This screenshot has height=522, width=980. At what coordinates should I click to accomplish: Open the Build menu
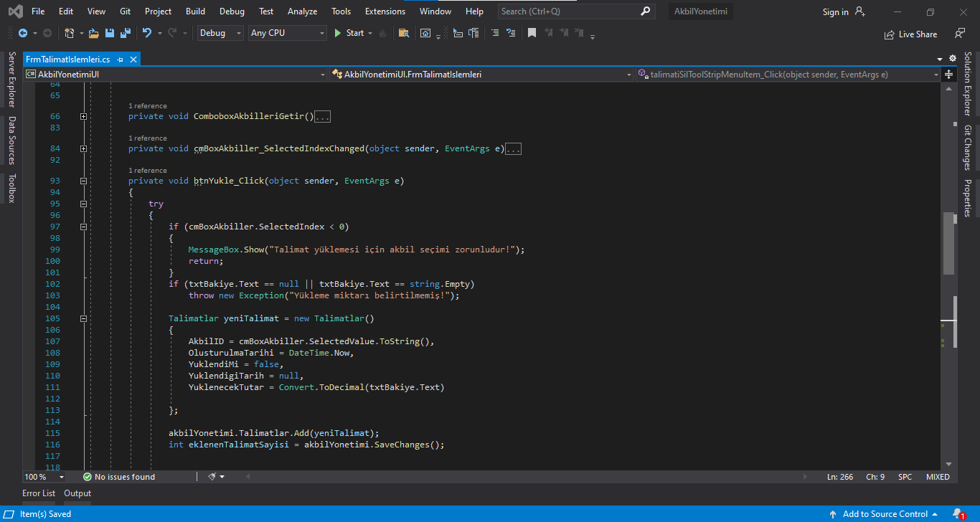[x=195, y=11]
